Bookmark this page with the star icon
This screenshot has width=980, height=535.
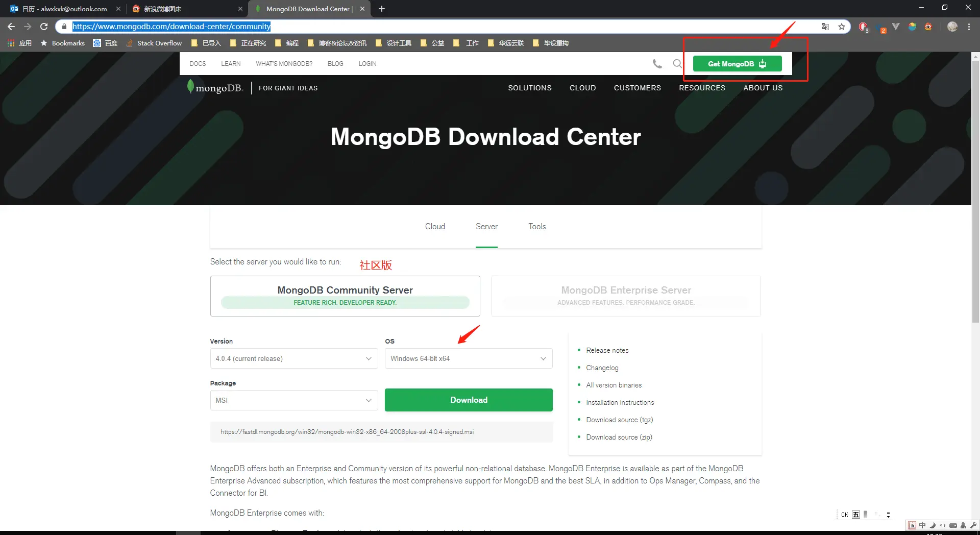coord(842,27)
